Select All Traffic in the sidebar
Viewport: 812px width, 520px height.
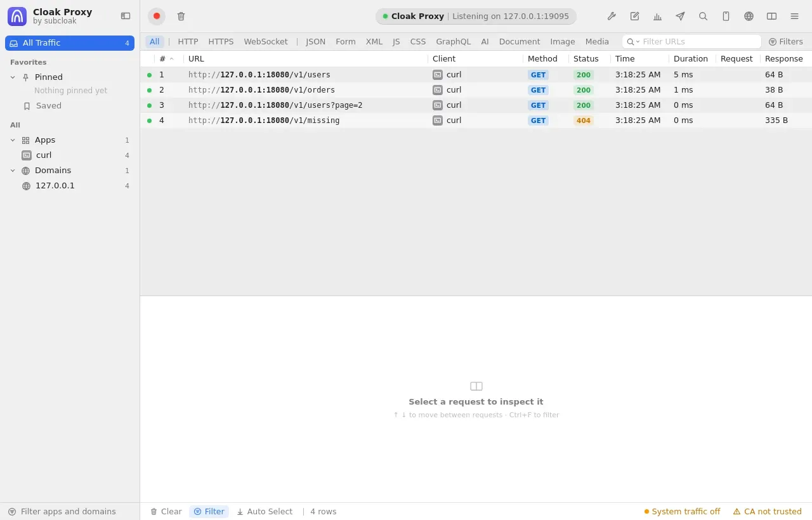70,43
